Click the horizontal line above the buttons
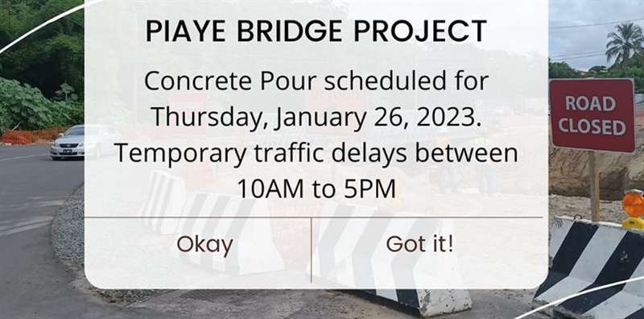 314,217
